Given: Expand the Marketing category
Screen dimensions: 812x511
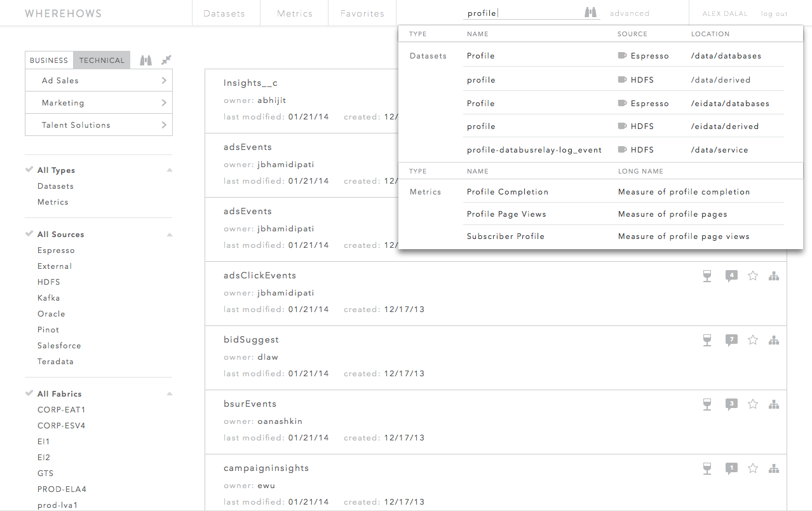Looking at the screenshot, I should [x=98, y=103].
